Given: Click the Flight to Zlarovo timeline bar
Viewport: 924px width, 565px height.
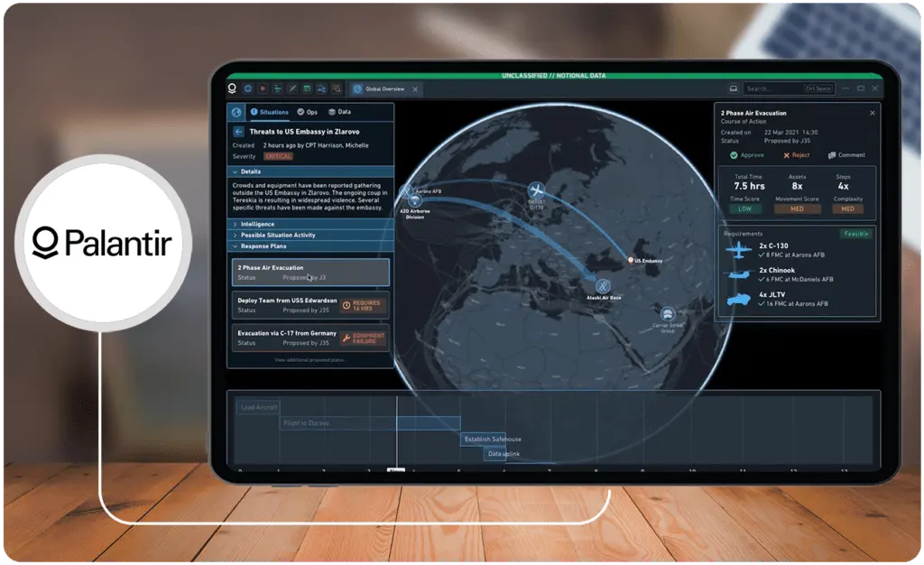Looking at the screenshot, I should [x=369, y=423].
